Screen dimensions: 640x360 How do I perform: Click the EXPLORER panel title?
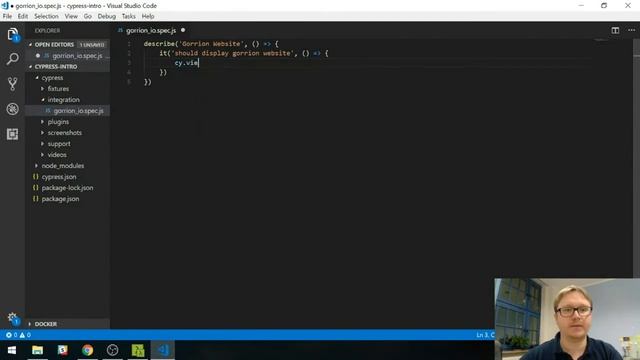pyautogui.click(x=47, y=31)
